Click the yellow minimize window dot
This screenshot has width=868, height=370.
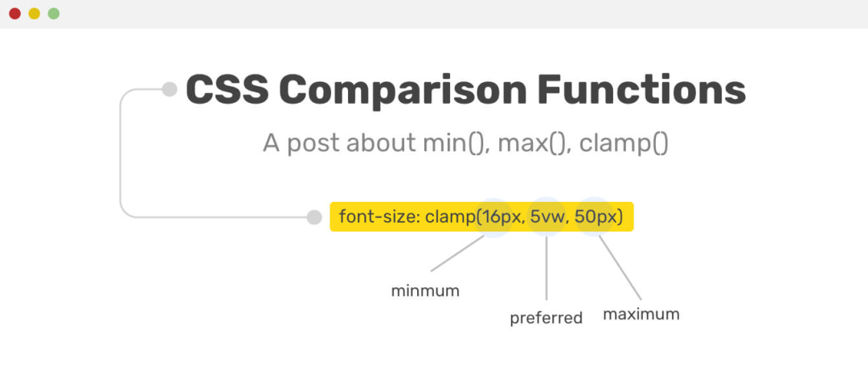tap(35, 14)
